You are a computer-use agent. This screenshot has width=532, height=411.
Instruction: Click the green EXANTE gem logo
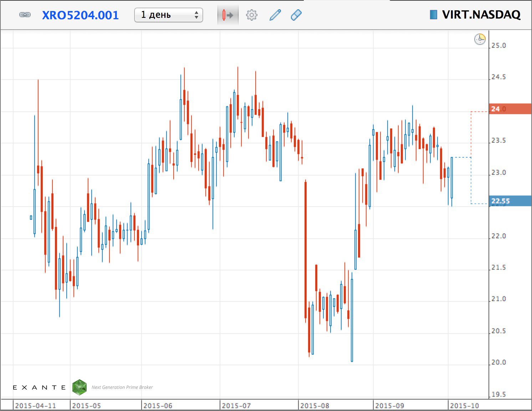coord(80,387)
